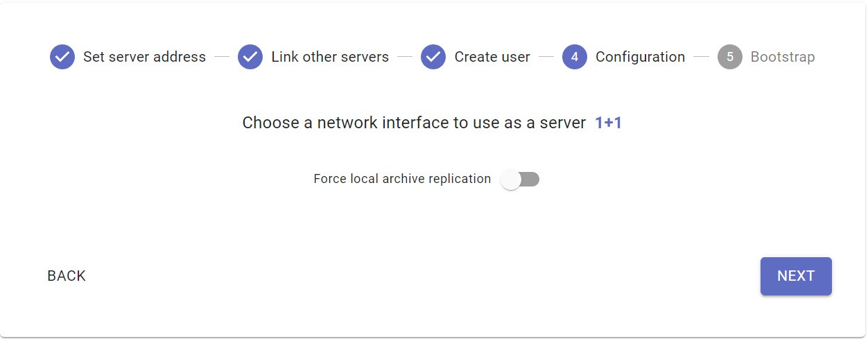Click connector line after Link other servers
The height and width of the screenshot is (339, 868).
tap(405, 57)
